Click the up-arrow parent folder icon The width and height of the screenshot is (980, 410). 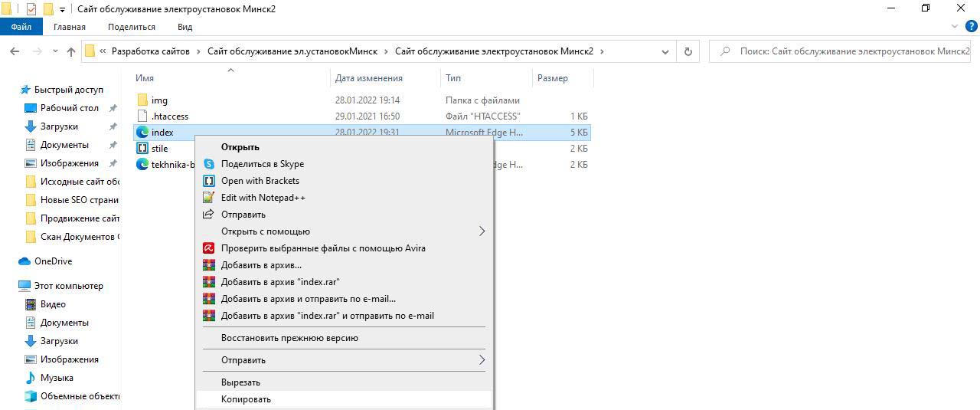[71, 51]
